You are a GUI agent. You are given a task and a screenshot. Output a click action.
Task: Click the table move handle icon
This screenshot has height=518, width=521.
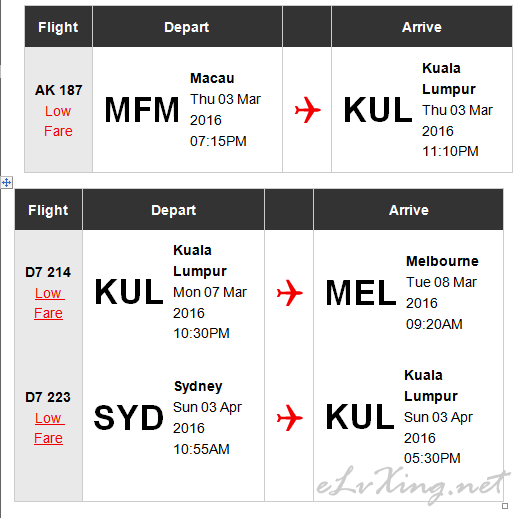6,182
